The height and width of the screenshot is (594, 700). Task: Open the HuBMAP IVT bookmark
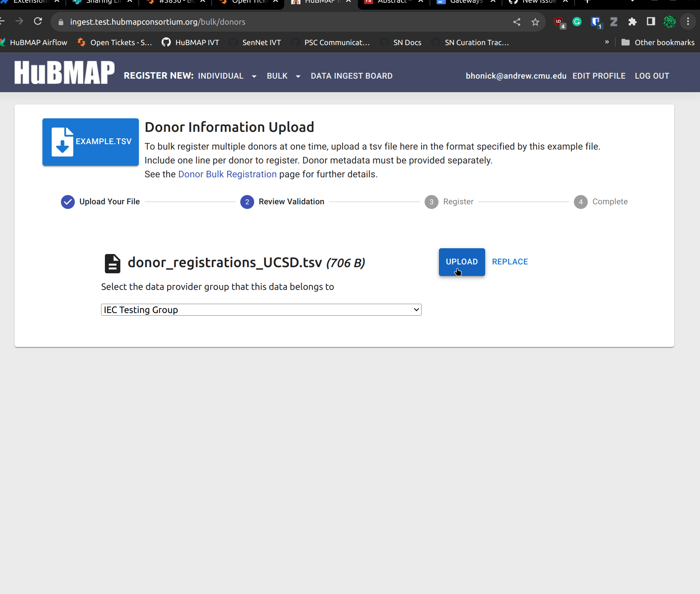(191, 42)
